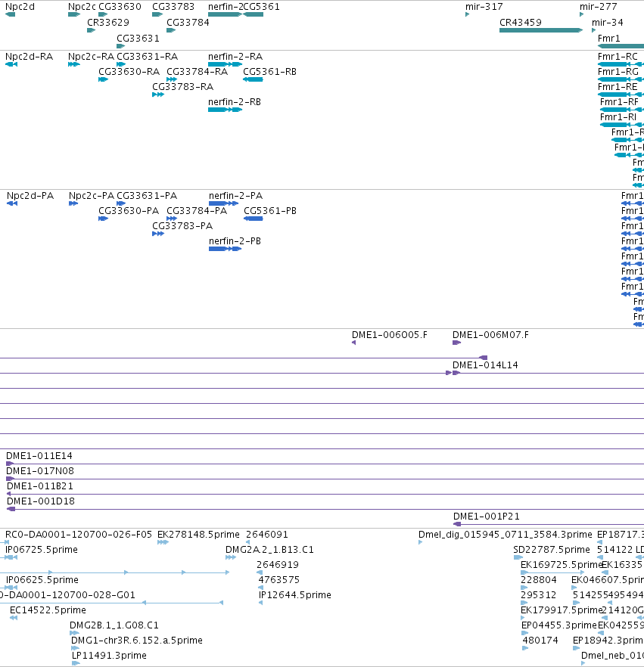Select the 2646919 feature label
This screenshot has width=644, height=667.
(x=278, y=565)
